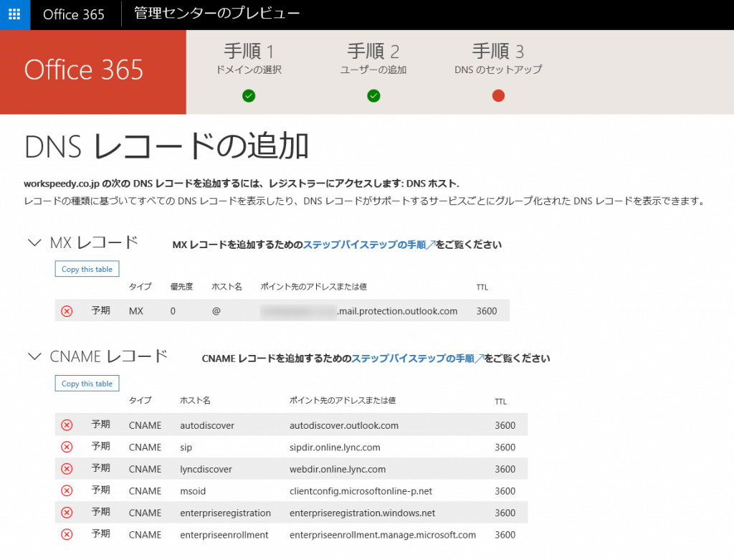Click the error icon beside sip CNAME row

[67, 447]
